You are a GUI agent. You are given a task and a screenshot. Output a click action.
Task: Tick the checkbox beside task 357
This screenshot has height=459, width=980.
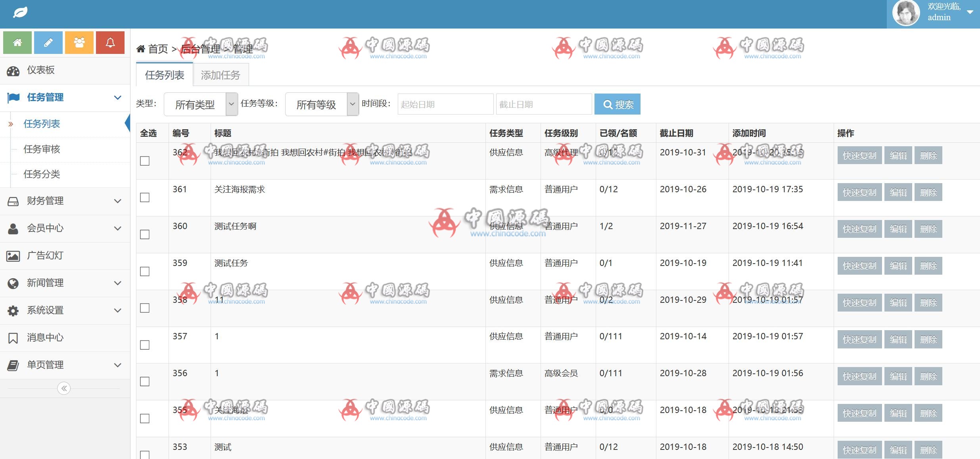pyautogui.click(x=144, y=345)
